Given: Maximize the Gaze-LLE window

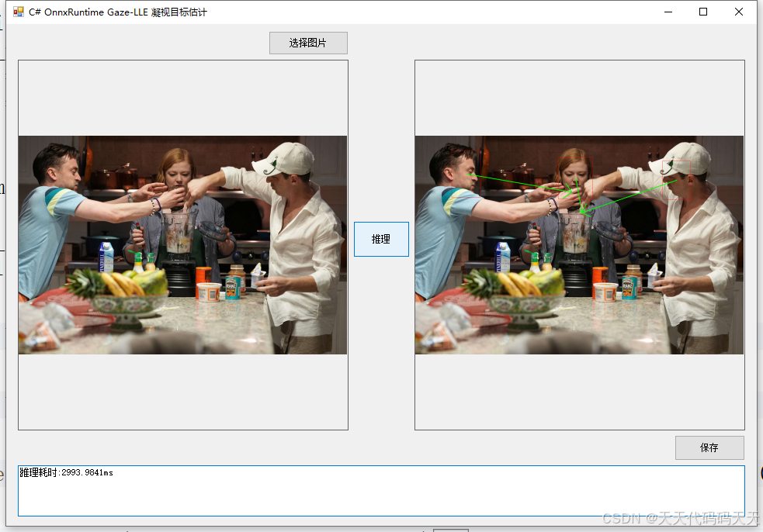Looking at the screenshot, I should pos(703,12).
